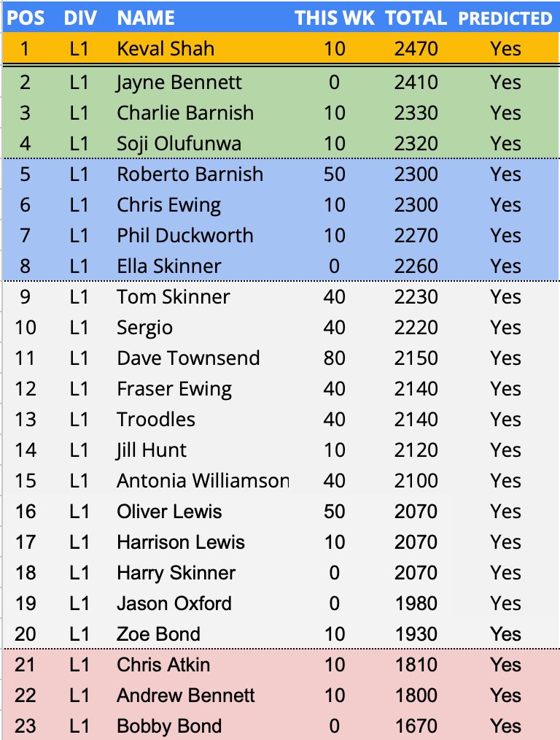560x740 pixels.
Task: Select Antonia Williamson's total of 2100
Action: [x=416, y=481]
